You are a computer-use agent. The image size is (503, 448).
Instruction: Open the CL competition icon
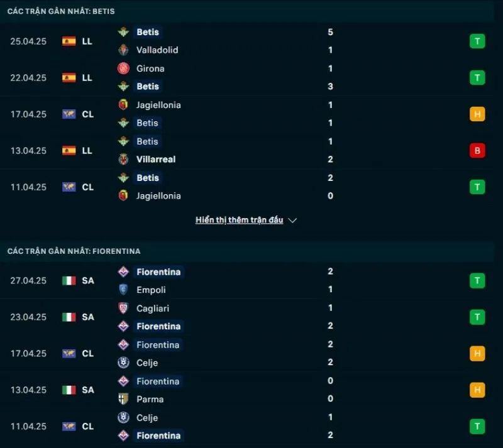click(x=70, y=114)
